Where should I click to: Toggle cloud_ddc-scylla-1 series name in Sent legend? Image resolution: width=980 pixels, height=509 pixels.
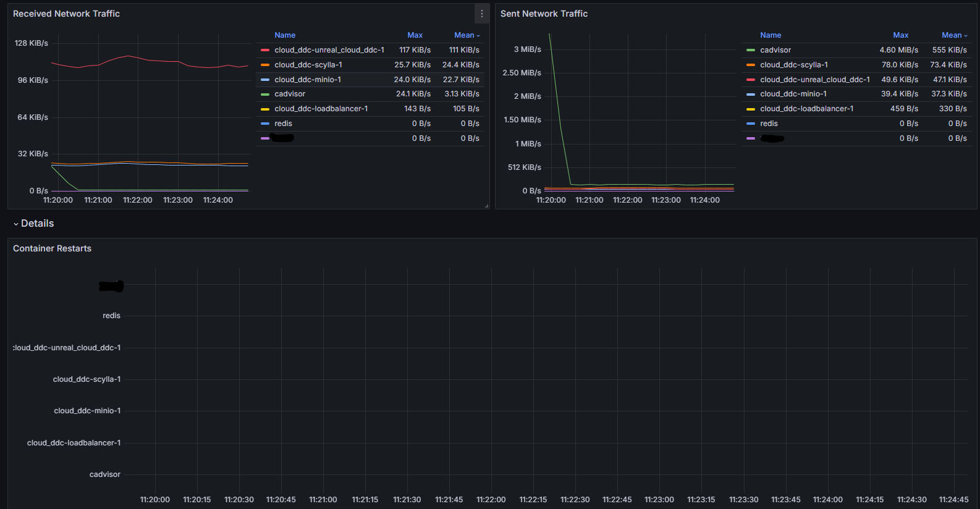[794, 65]
